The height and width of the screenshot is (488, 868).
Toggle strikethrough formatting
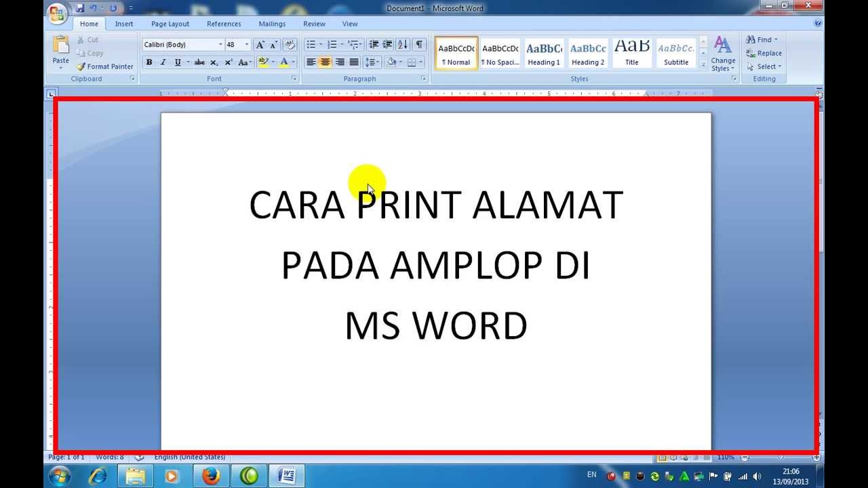click(x=199, y=62)
